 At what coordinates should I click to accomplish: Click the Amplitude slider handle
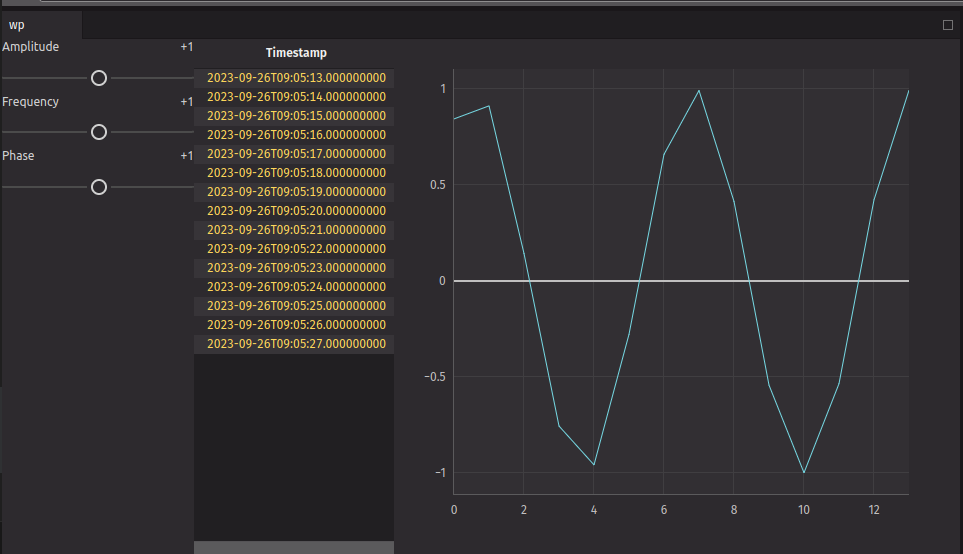[99, 78]
